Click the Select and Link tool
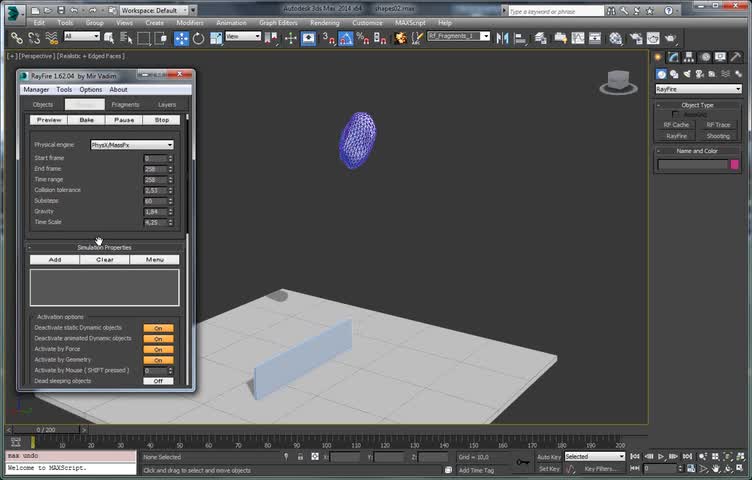 click(x=17, y=38)
